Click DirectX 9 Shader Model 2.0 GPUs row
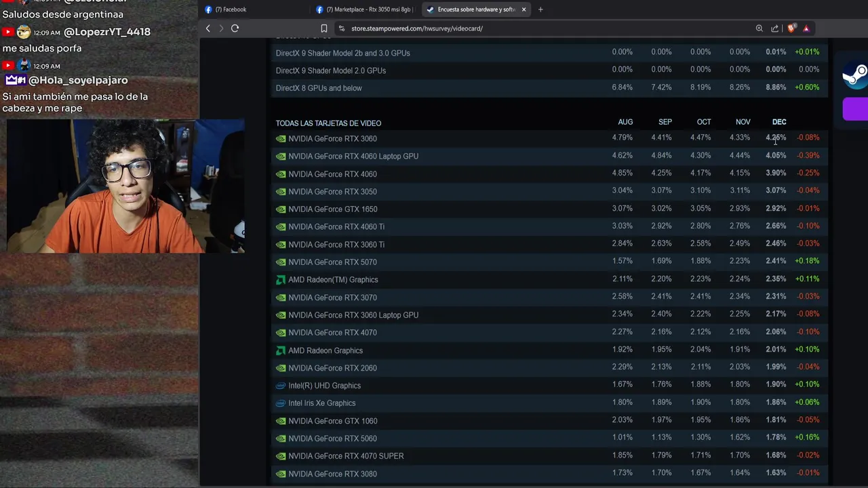868x488 pixels. pos(549,70)
